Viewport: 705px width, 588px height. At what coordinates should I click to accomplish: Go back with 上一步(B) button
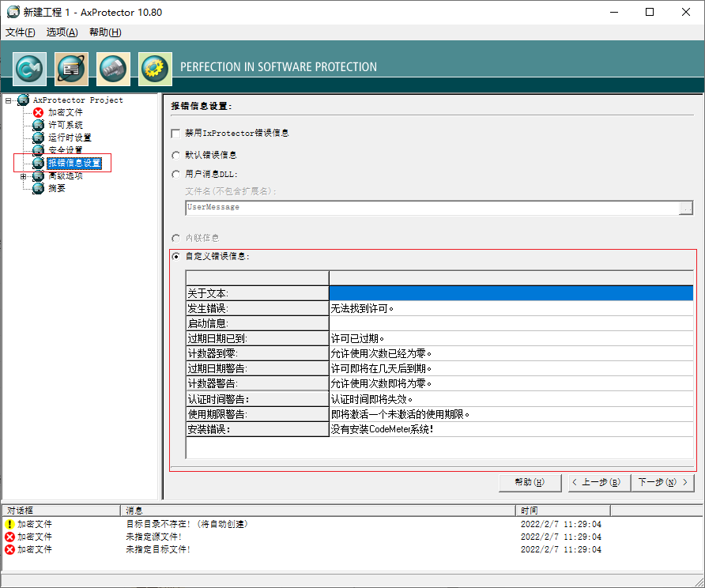[x=599, y=483]
